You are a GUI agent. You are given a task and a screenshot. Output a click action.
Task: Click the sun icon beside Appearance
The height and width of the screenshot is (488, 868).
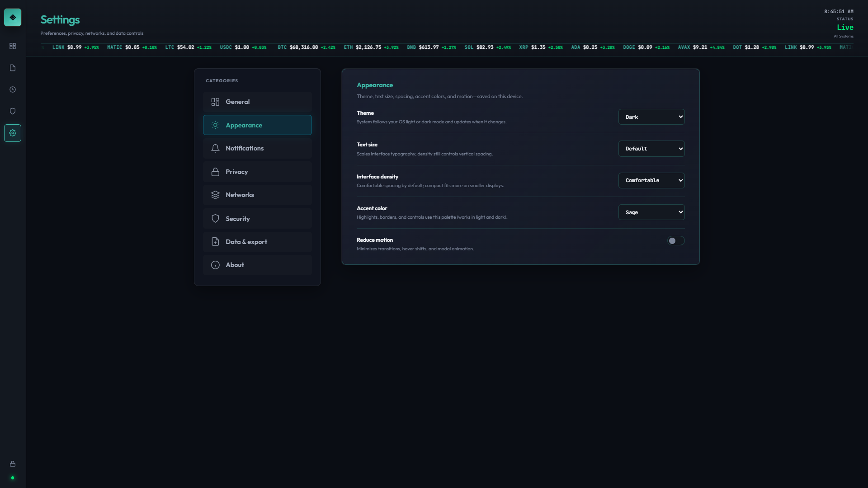[215, 125]
